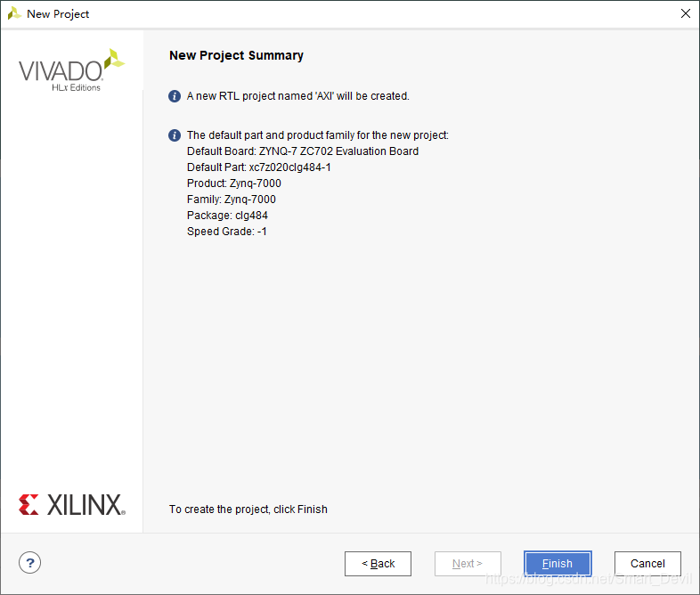Image resolution: width=700 pixels, height=595 pixels.
Task: Go back using the Back button
Action: (378, 563)
